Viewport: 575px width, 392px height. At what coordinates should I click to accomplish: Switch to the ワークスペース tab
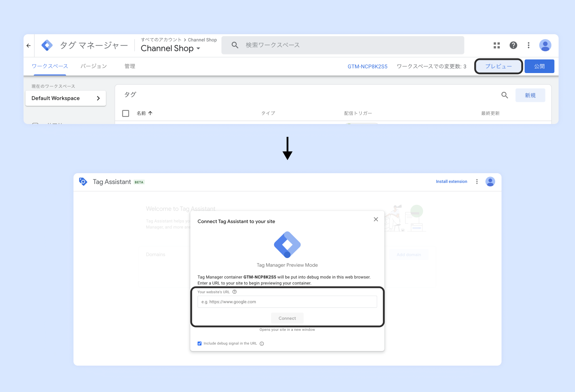tap(50, 66)
